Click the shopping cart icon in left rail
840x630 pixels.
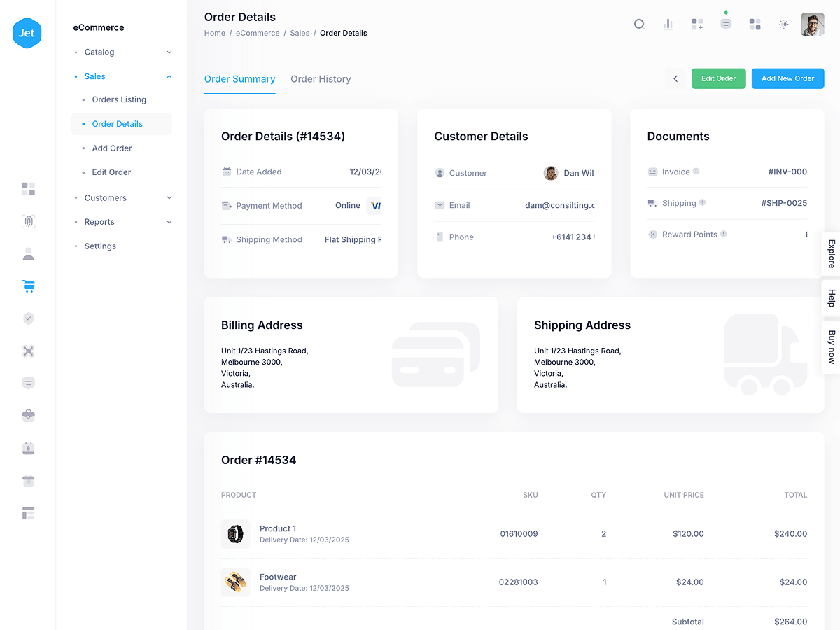tap(29, 286)
